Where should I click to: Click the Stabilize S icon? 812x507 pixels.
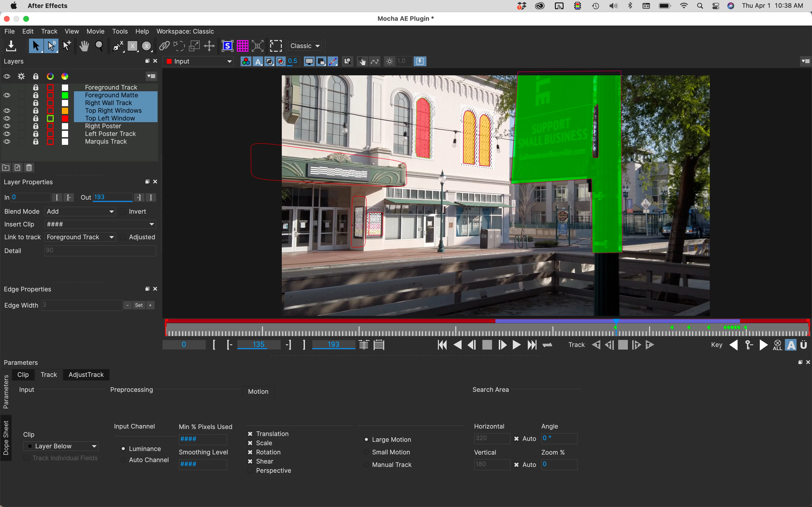pyautogui.click(x=227, y=46)
